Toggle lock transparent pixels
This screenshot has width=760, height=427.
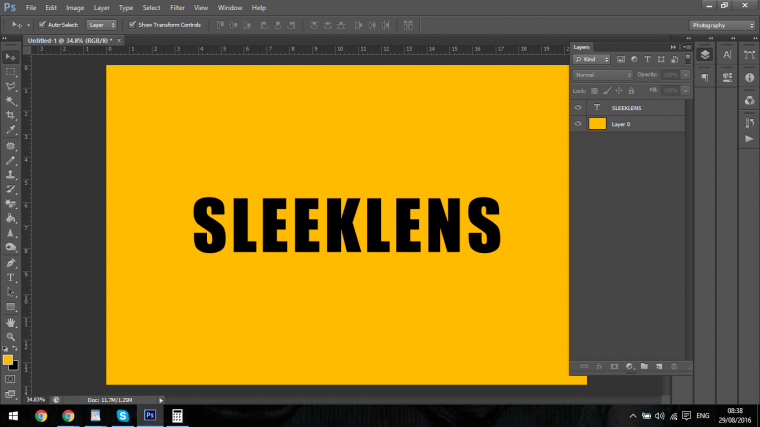tap(594, 91)
